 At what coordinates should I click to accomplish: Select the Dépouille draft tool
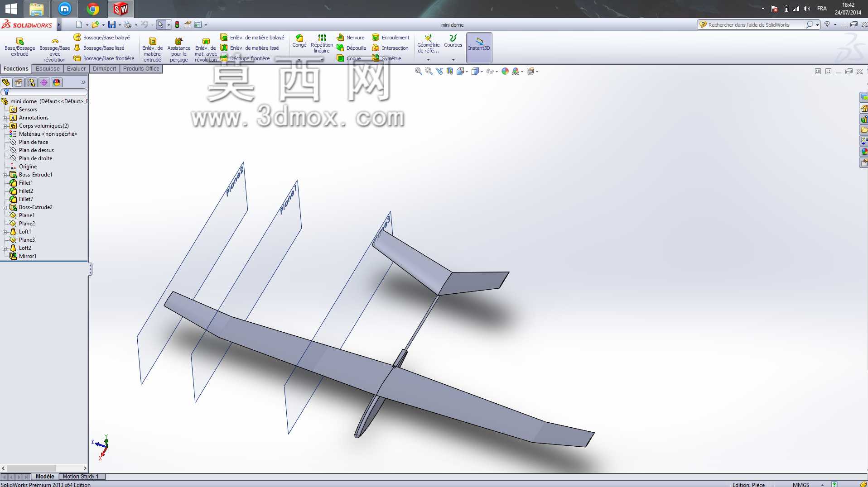click(352, 48)
